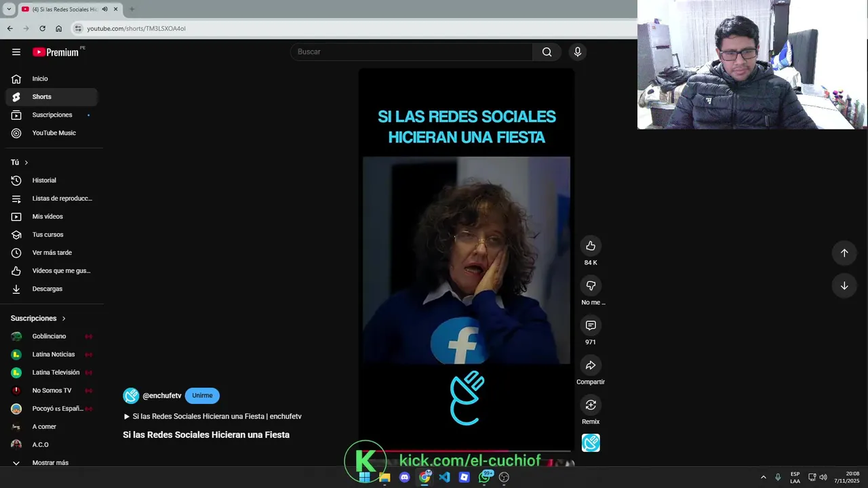This screenshot has width=868, height=488.
Task: Go to Inicio in the sidebar
Action: pos(52,79)
